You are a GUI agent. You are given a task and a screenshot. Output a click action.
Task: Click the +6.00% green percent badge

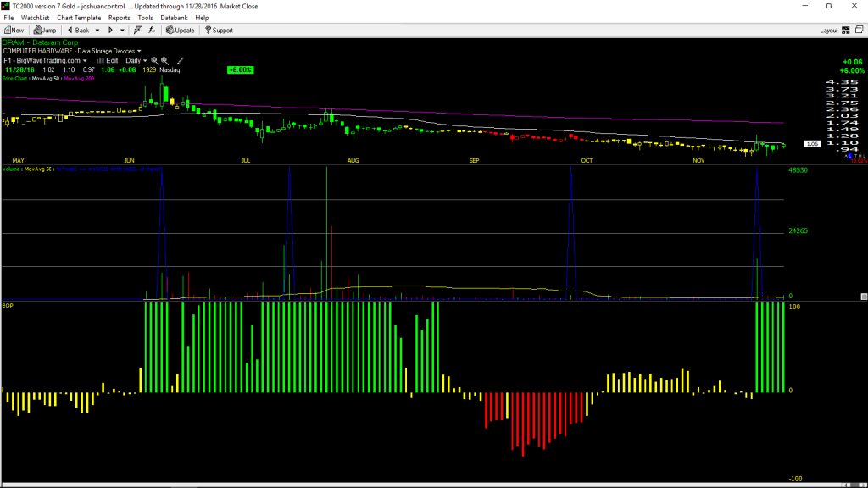(x=240, y=69)
